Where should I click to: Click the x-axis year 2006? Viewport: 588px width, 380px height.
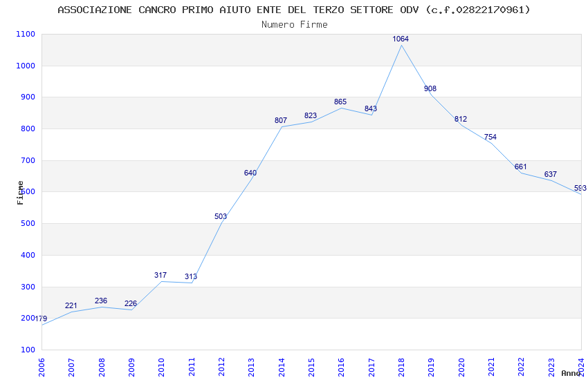[x=42, y=368]
